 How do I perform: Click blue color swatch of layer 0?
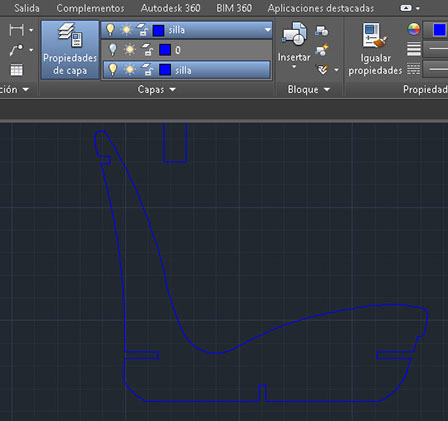(165, 50)
